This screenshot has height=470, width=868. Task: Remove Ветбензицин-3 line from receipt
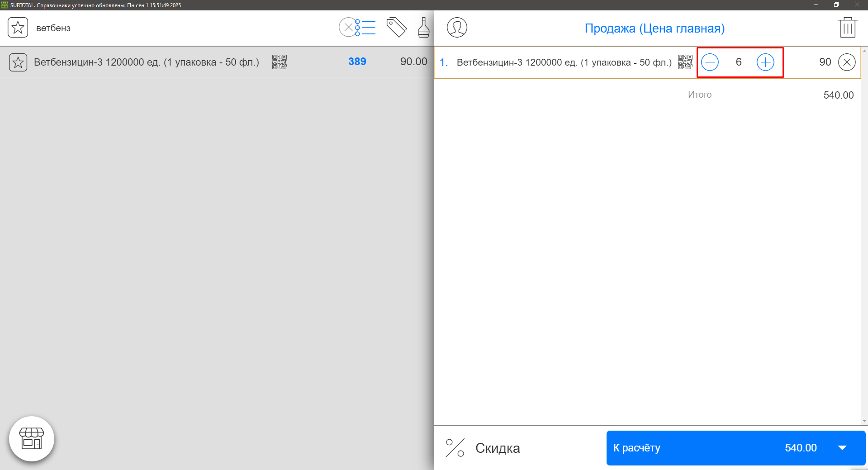[x=847, y=62]
